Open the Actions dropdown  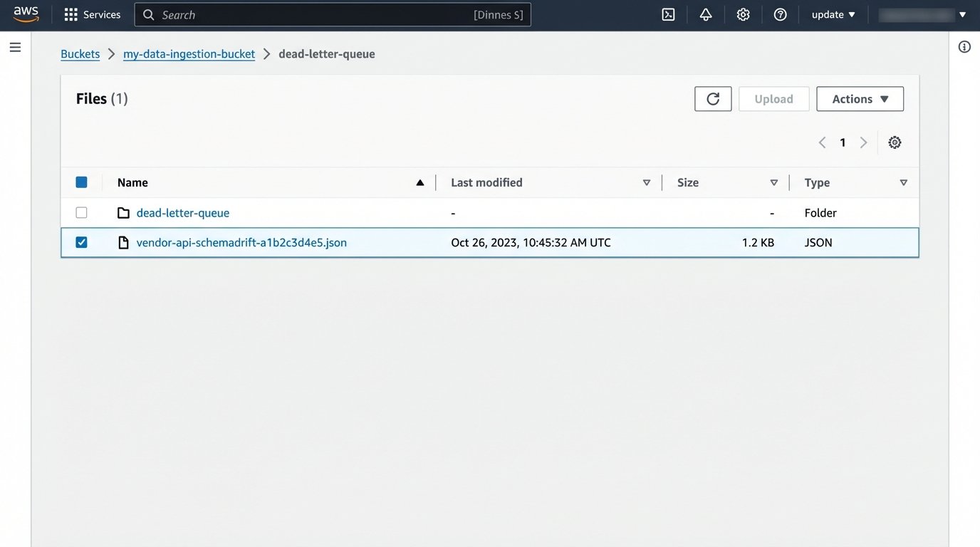(860, 99)
